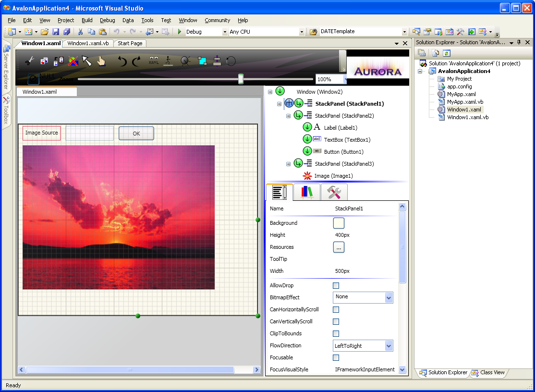Viewport: 535px width, 392px height.
Task: Check the Focusable checkbox
Action: click(336, 358)
